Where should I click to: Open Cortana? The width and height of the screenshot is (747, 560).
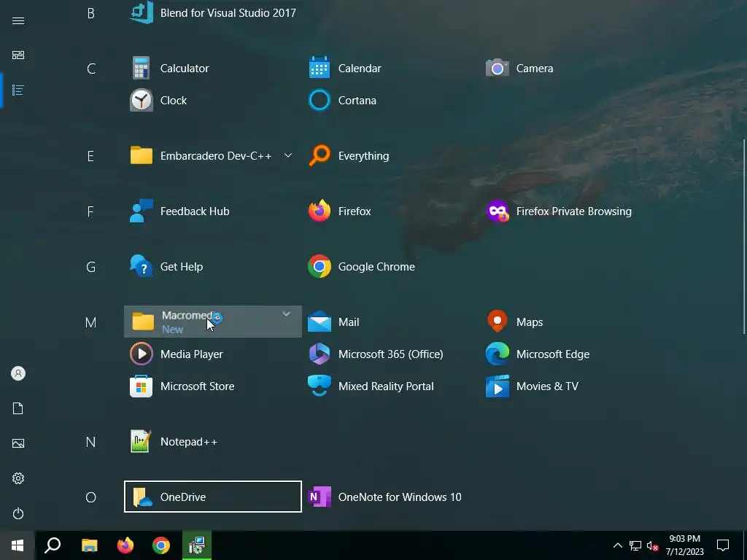391,101
